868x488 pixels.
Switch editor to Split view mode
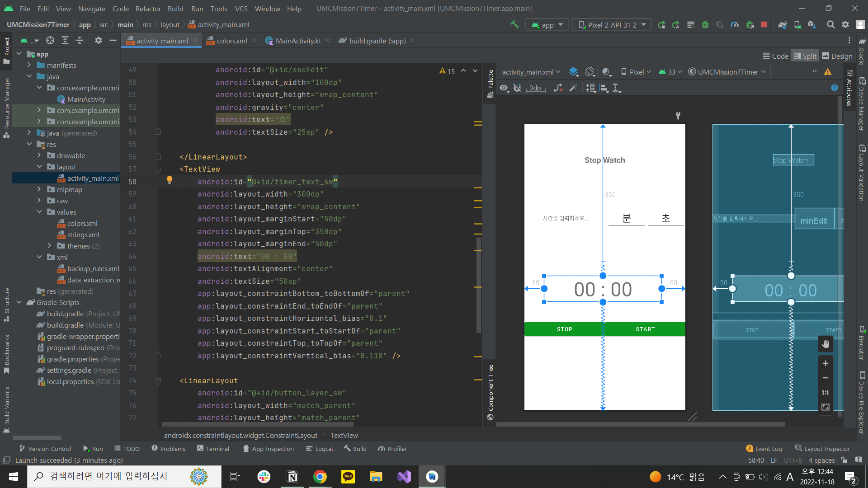(x=805, y=56)
